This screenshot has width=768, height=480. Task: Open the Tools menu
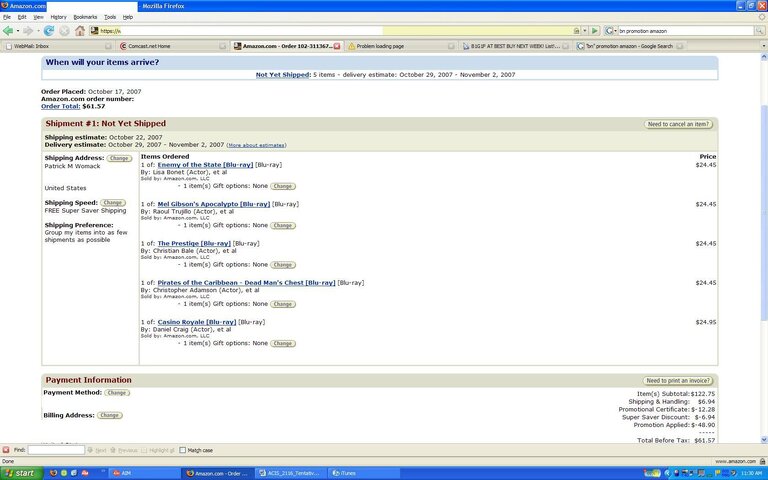110,17
